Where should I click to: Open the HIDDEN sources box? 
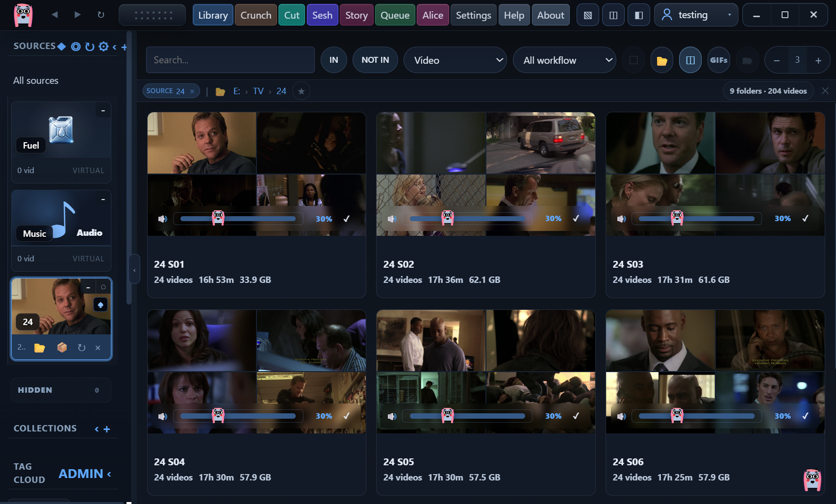click(61, 390)
